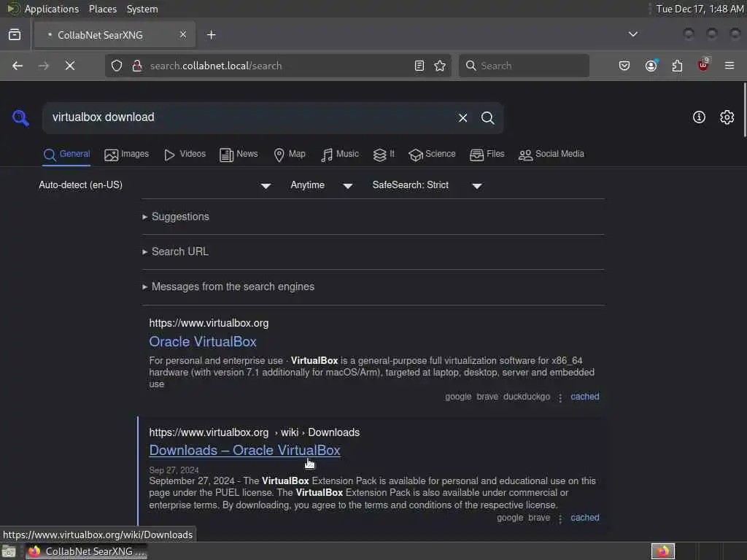Screen dimensions: 747x560
Task: Submit search with magnifier button
Action: pyautogui.click(x=487, y=117)
